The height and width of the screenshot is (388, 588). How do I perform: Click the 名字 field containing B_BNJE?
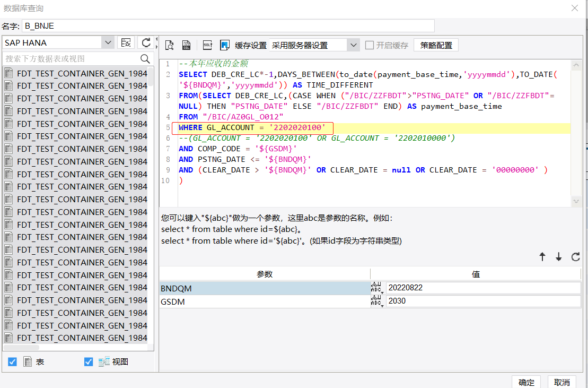(228, 26)
